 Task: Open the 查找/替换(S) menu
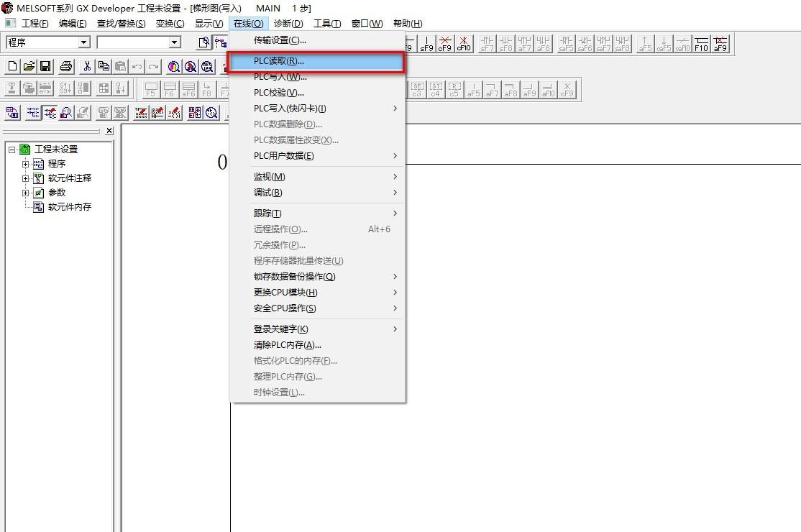[121, 24]
